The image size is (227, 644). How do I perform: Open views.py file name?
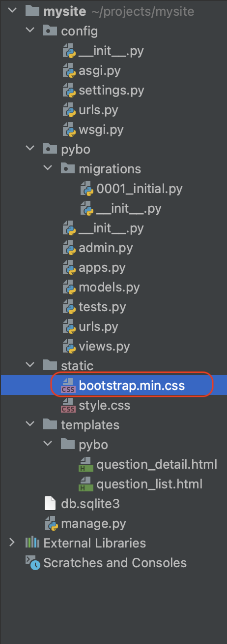click(x=104, y=347)
